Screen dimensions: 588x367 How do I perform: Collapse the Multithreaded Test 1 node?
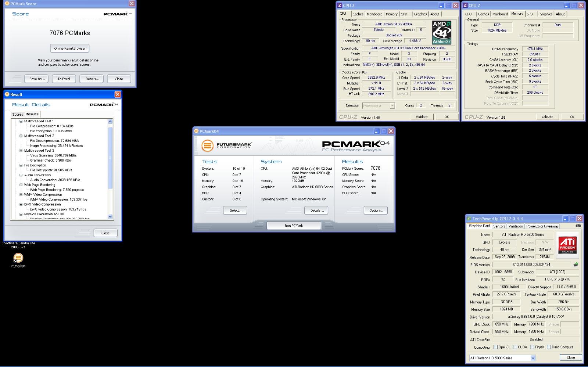tap(21, 121)
